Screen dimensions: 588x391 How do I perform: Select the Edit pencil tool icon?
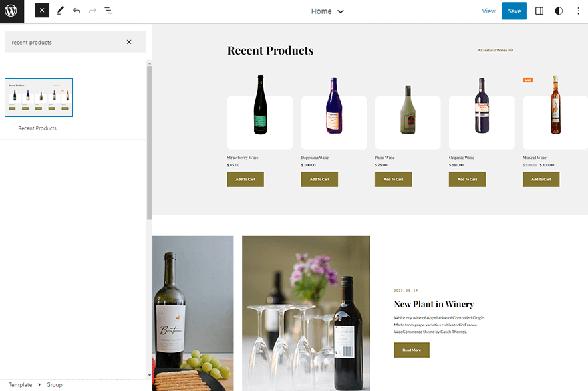(x=61, y=11)
